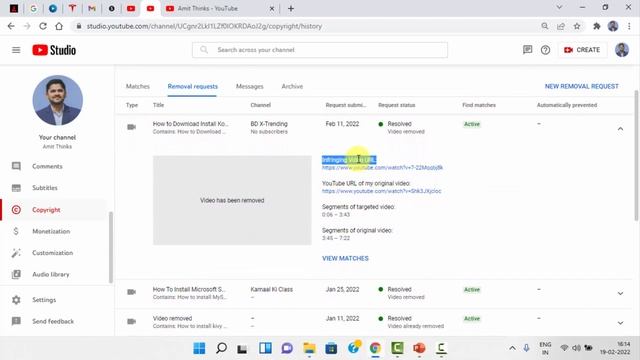Click the ENG IN language indicator

[545, 348]
